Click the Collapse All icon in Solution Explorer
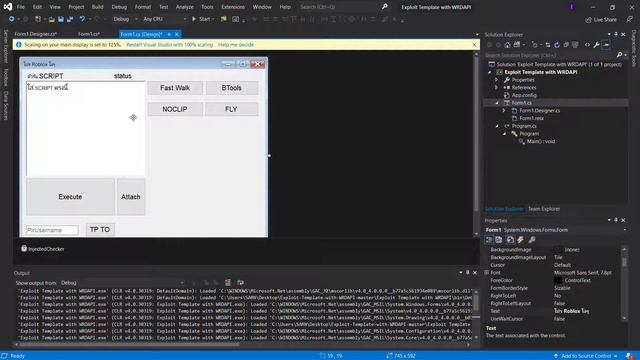 pos(566,45)
